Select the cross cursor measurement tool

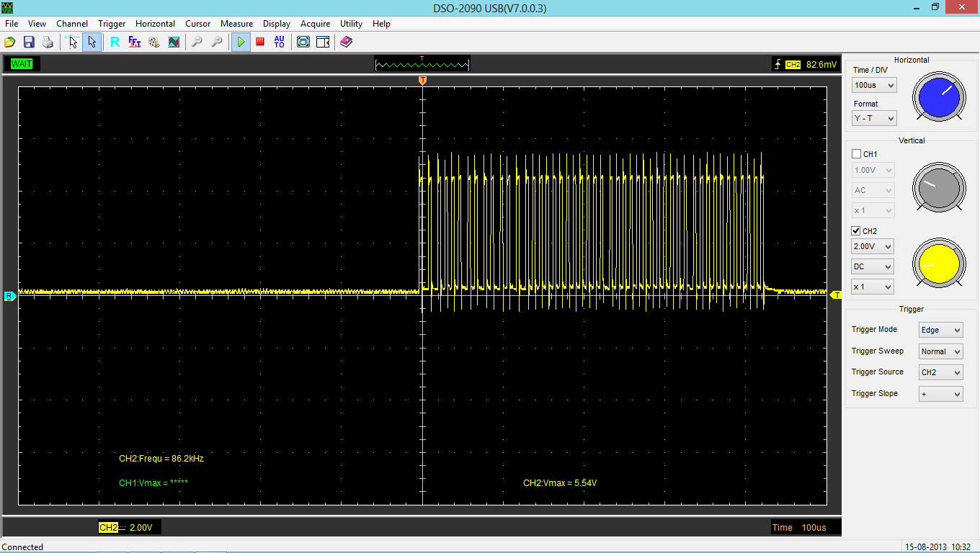pos(72,42)
